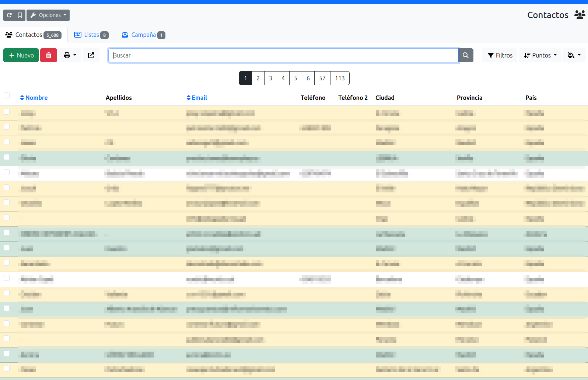Toggle the select-all checkbox in header

tap(7, 96)
